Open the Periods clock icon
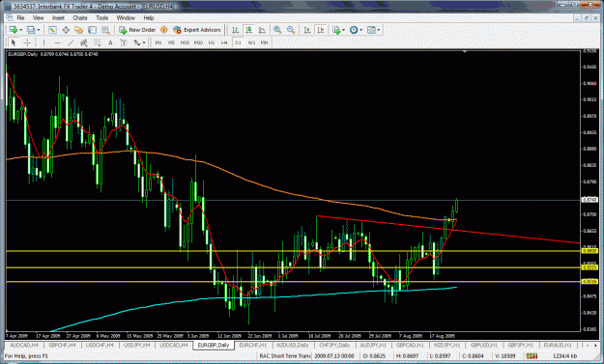Screen dimensions: 604x364 [x=354, y=30]
